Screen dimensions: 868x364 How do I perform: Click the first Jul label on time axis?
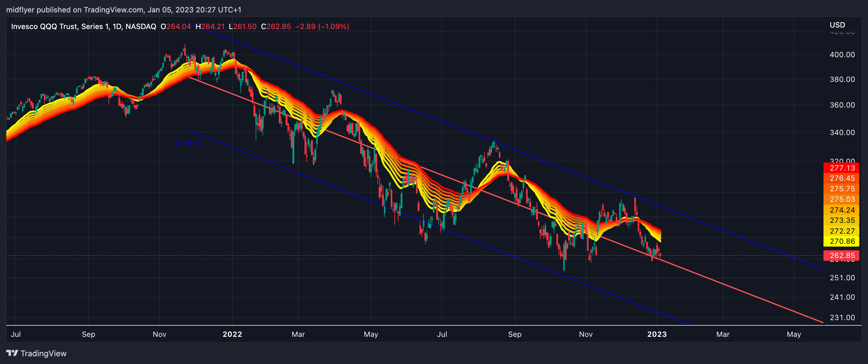(16, 334)
